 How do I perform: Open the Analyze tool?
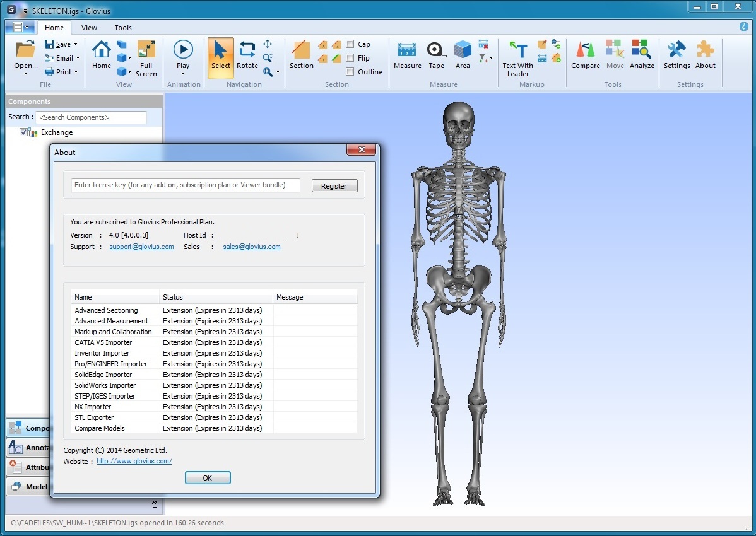(642, 55)
